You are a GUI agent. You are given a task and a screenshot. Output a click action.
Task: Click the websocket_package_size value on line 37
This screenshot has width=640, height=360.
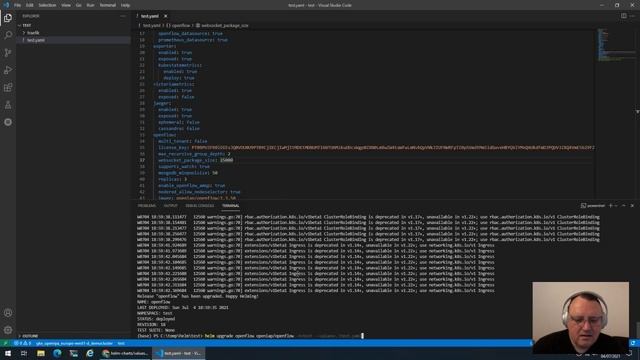click(227, 160)
